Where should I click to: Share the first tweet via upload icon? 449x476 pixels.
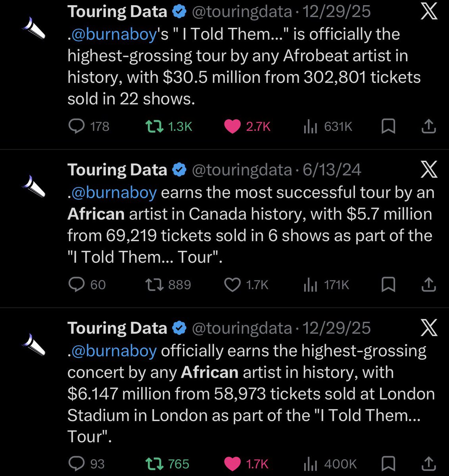pos(428,127)
